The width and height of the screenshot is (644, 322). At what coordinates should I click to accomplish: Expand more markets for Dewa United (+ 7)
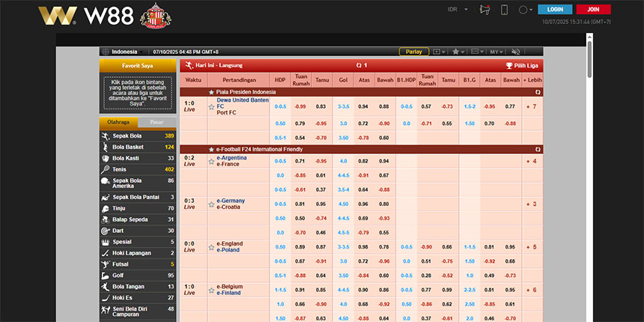pyautogui.click(x=532, y=106)
